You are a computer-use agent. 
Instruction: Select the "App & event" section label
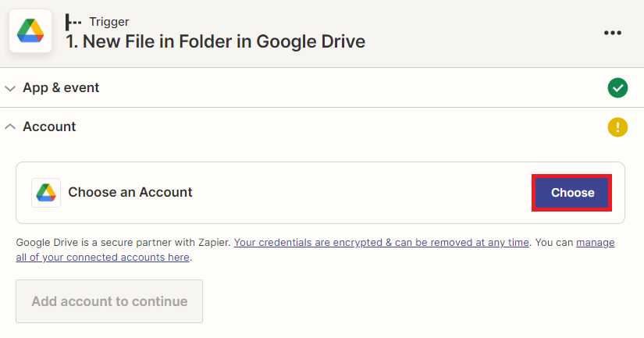pyautogui.click(x=61, y=88)
